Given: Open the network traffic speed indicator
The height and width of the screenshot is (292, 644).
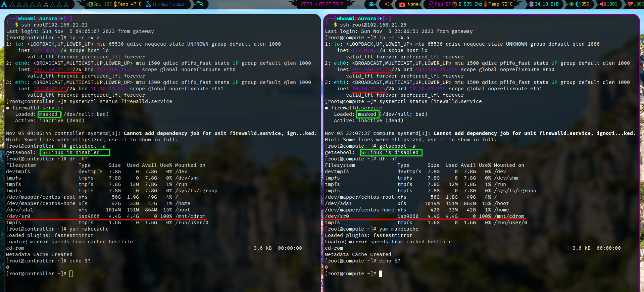Looking at the screenshot, I should [165, 4].
